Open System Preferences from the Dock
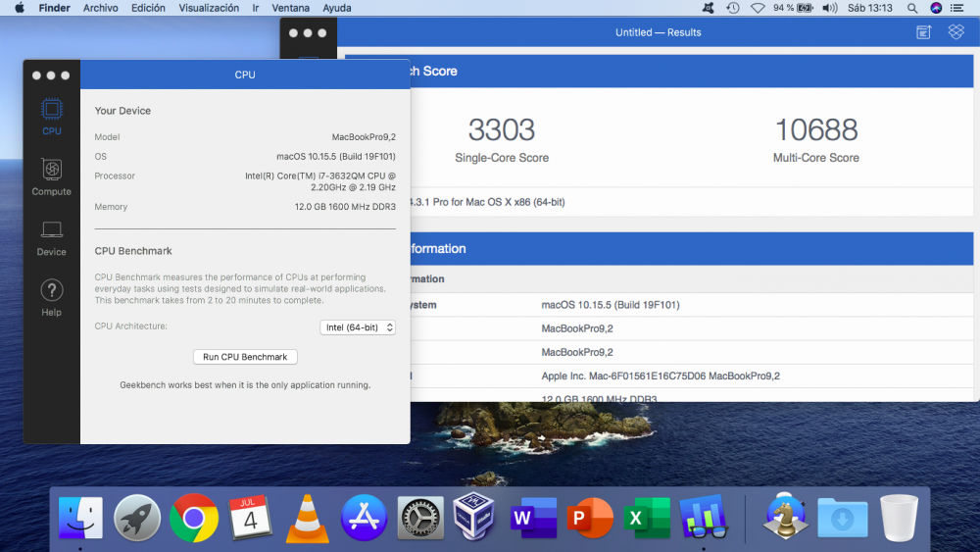980x552 pixels. [420, 518]
